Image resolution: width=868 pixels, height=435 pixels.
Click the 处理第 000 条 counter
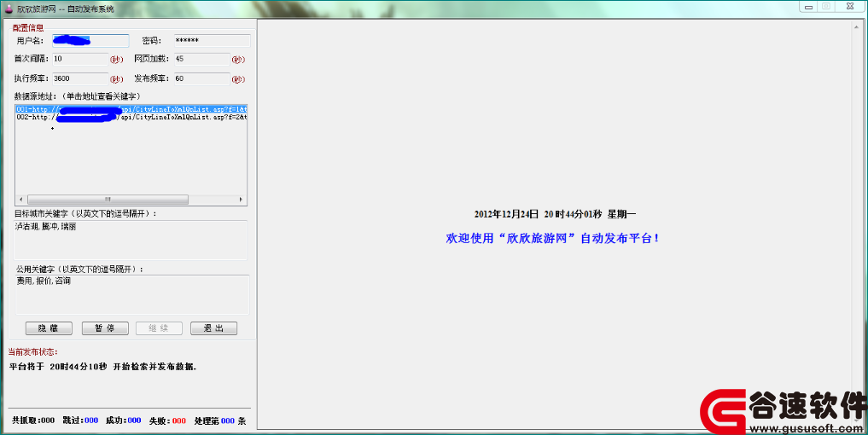[219, 420]
